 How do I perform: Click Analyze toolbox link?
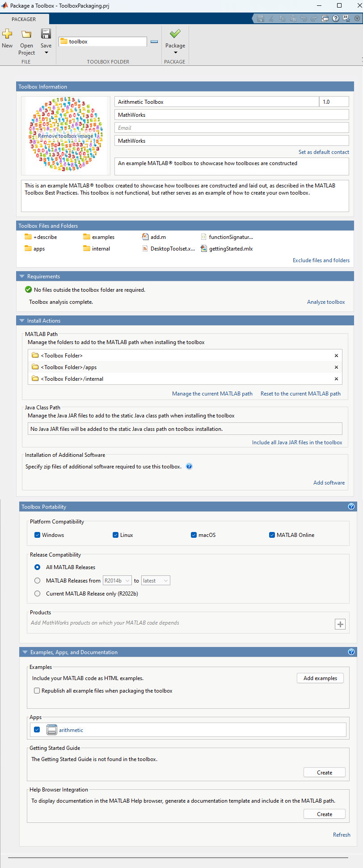click(x=326, y=302)
